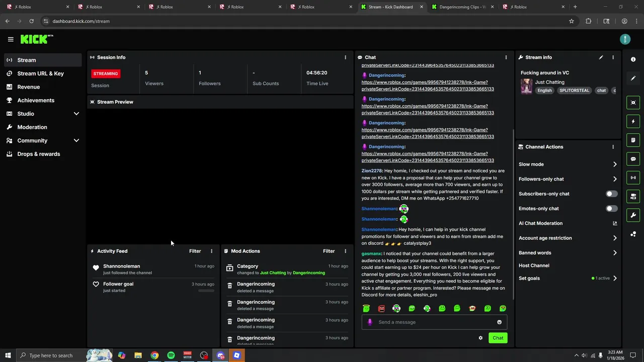Click heart icon beside Shannonoleman follow
644x362 pixels.
[x=96, y=268]
